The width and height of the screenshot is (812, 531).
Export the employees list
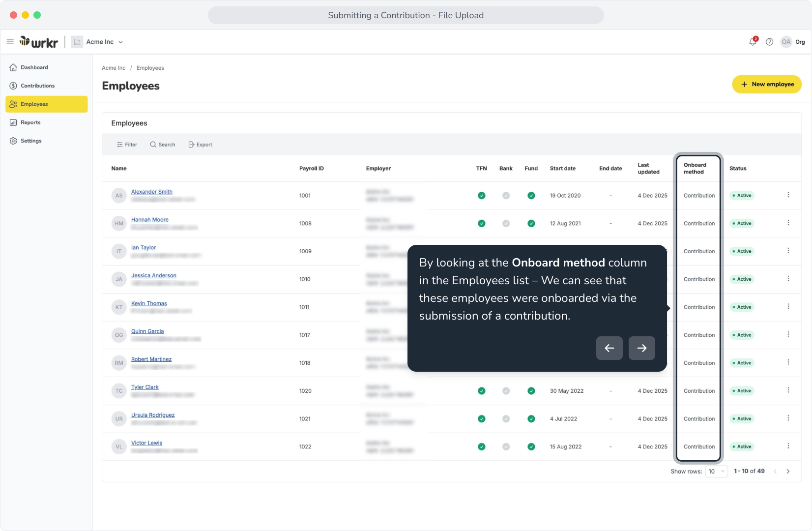click(x=201, y=145)
